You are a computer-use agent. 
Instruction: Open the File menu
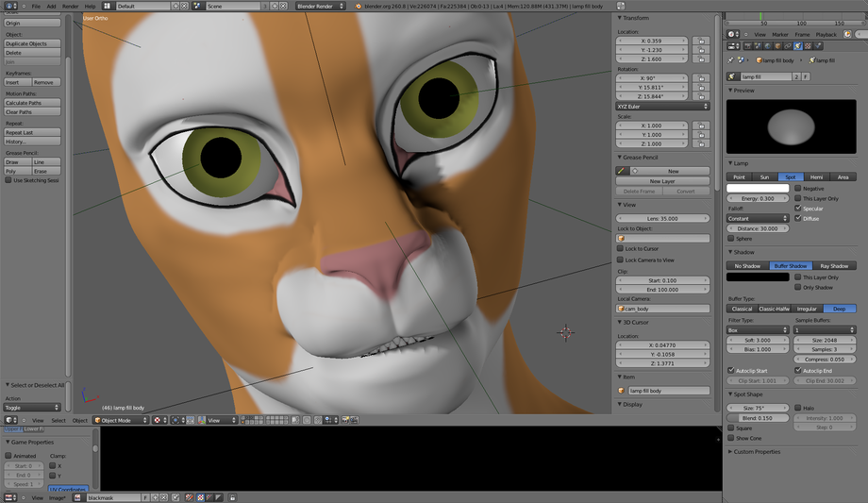coord(36,6)
